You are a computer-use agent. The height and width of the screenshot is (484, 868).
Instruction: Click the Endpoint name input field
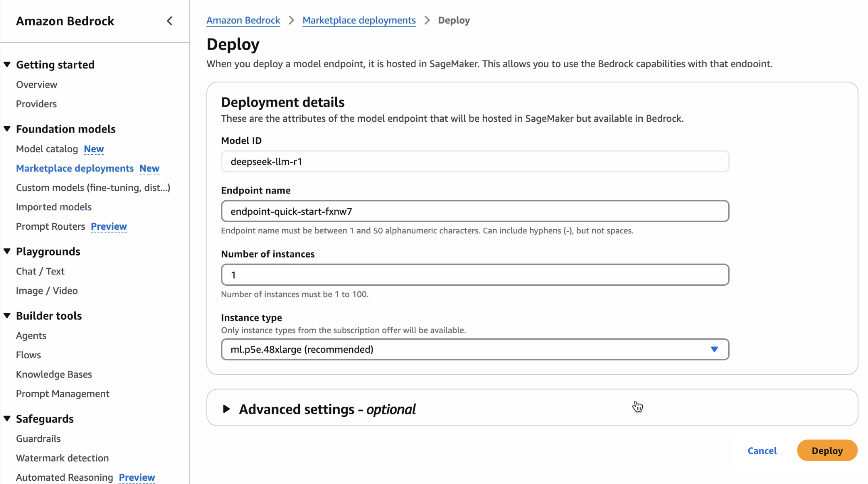click(475, 211)
